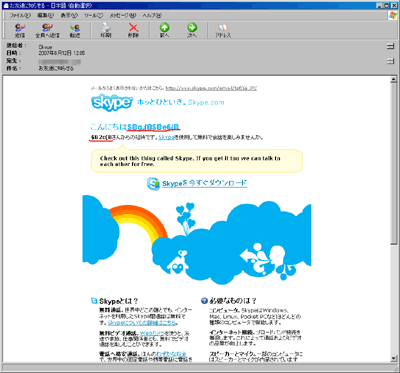Click the small Skype icon beside Skypeとは？
The width and height of the screenshot is (400, 373).
[x=94, y=301]
